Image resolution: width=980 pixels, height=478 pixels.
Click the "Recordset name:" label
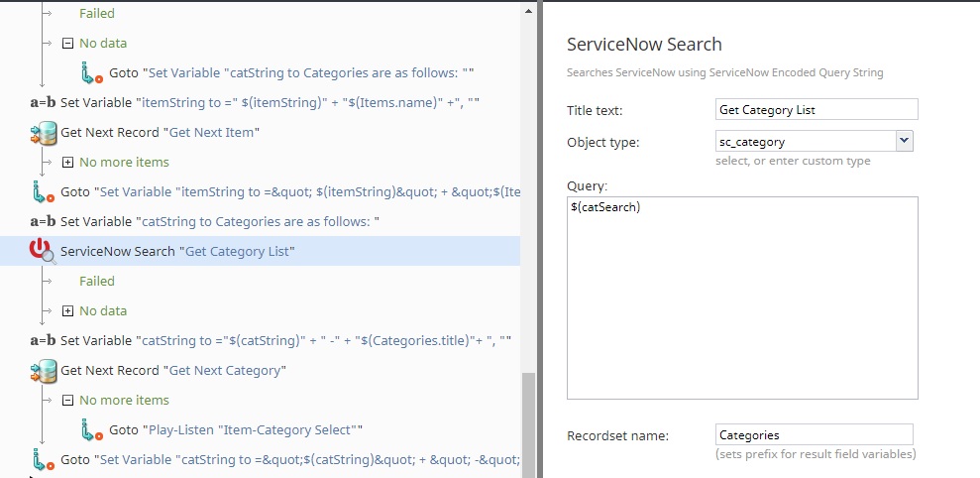[617, 435]
